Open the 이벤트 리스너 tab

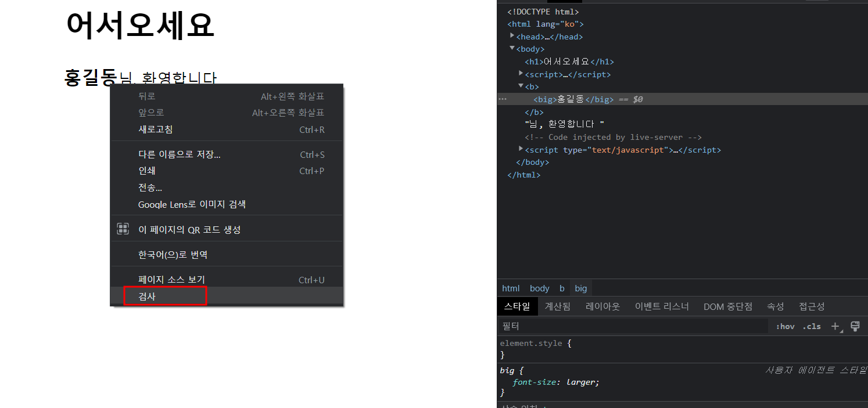[x=662, y=306]
